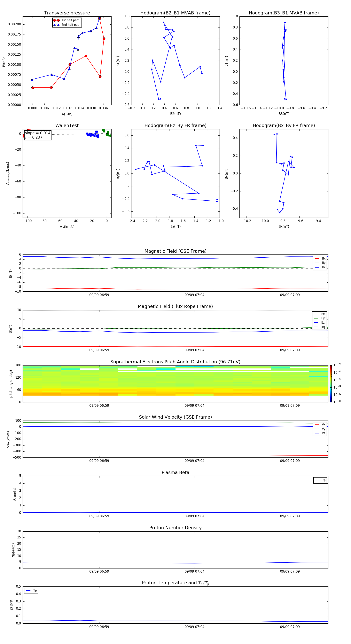Click the '09/09 07:09' tick under proton temperature
Screen dimensions: 351x644
[x=290, y=627]
